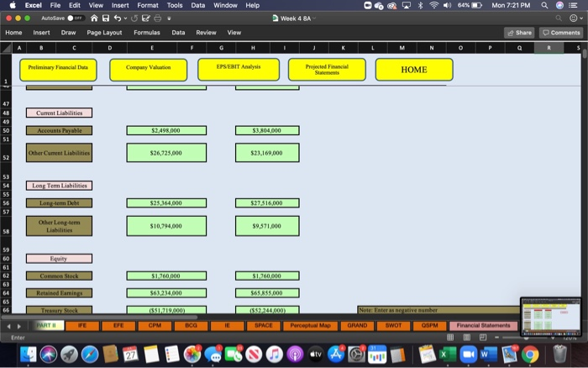The width and height of the screenshot is (588, 368).
Task: Click the Other Current Liabilities label cell
Action: click(59, 153)
